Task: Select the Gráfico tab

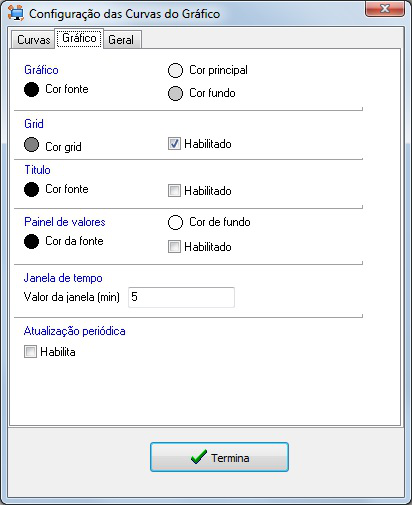Action: pos(79,38)
